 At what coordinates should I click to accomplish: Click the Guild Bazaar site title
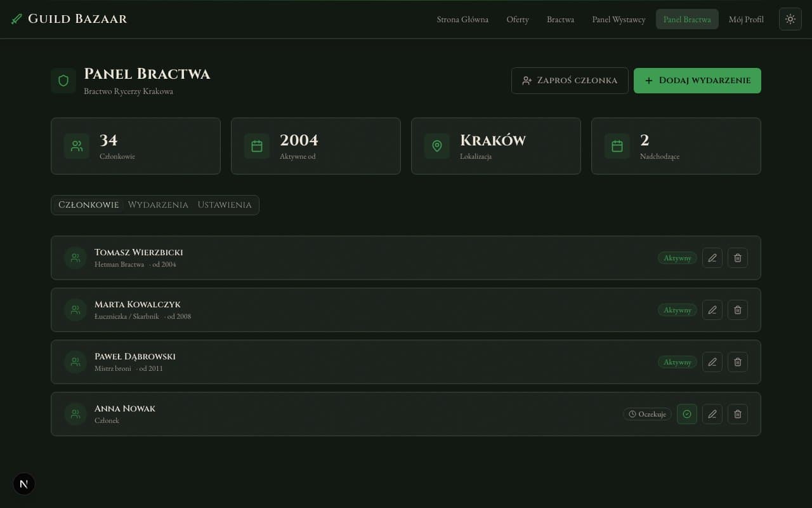77,19
